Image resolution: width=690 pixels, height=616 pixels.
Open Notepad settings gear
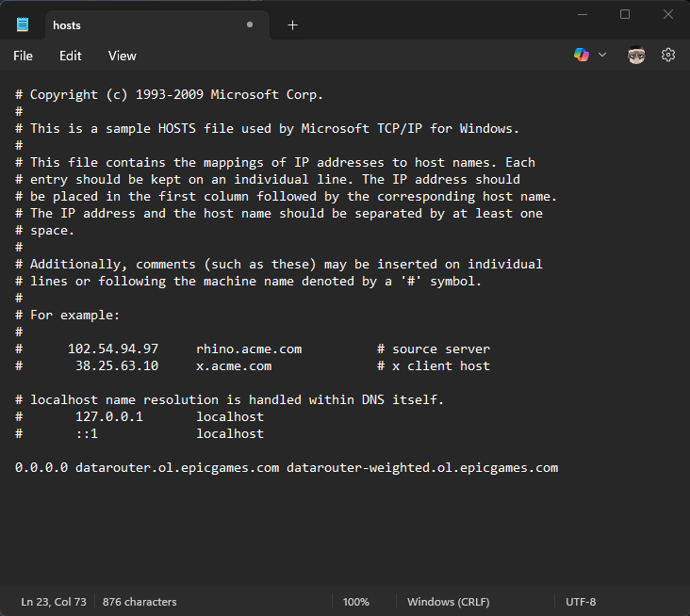668,56
